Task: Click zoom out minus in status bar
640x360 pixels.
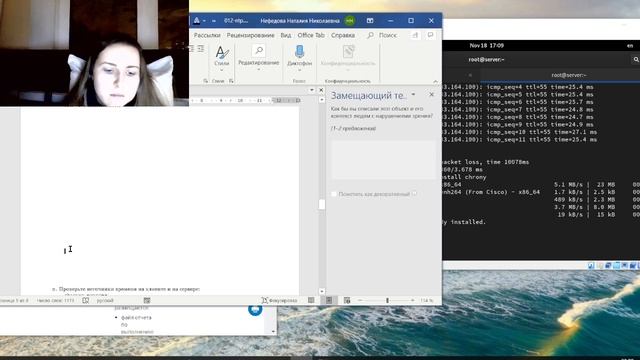Action: coord(360,300)
